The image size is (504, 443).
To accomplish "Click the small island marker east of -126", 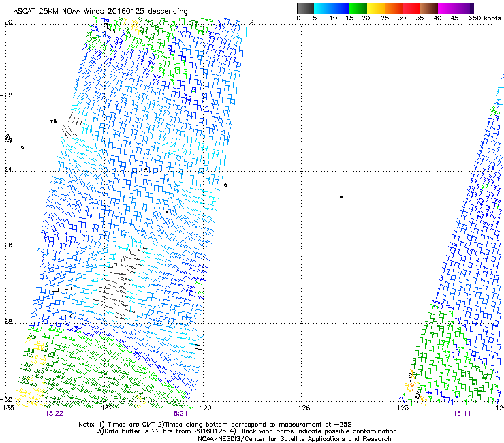I will (x=341, y=197).
